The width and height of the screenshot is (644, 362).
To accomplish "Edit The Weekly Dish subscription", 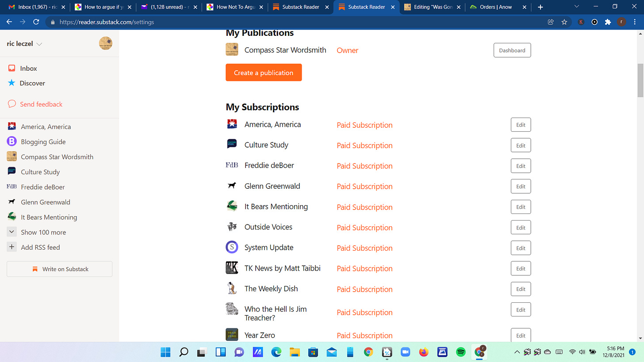I will (521, 289).
